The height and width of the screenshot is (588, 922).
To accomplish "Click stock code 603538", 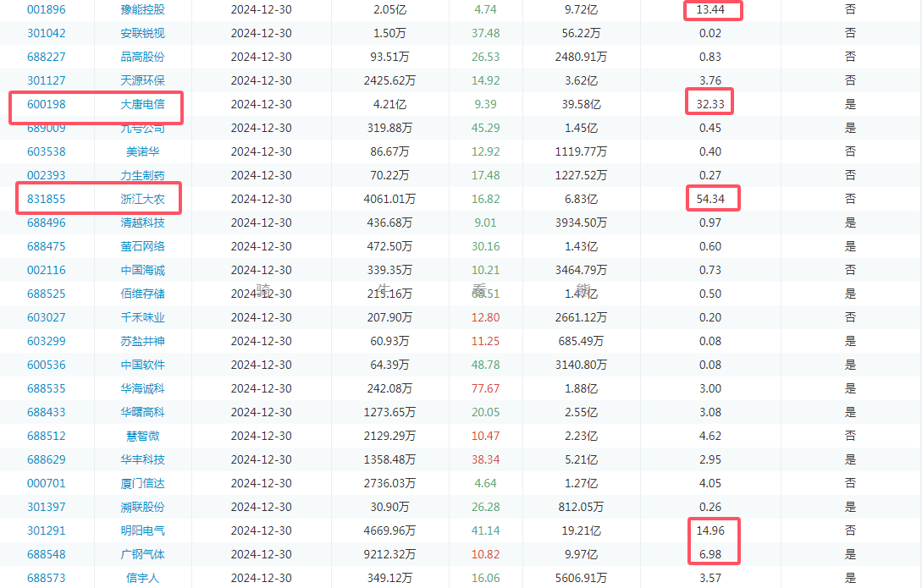I will (46, 151).
